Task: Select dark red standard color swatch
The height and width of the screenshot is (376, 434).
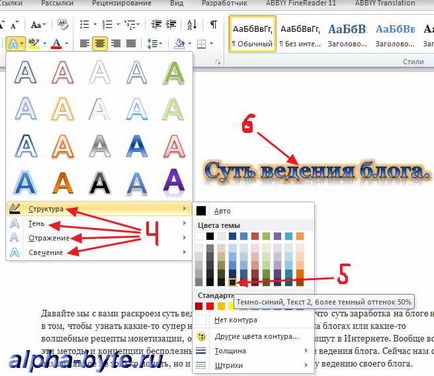Action: [199, 306]
